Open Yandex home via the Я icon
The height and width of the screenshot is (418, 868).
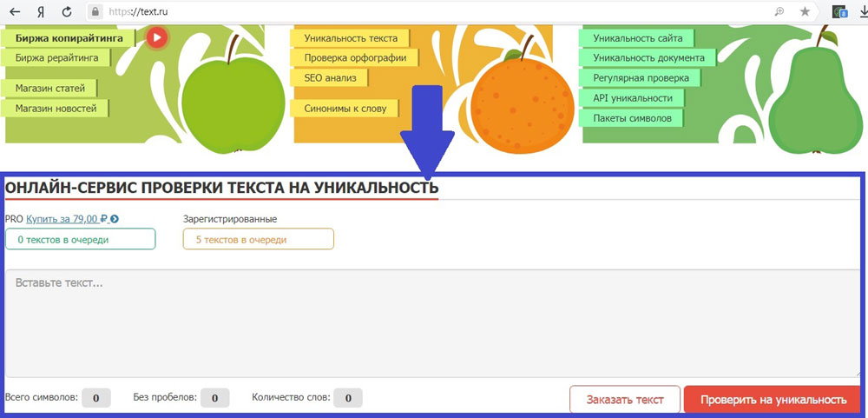41,11
